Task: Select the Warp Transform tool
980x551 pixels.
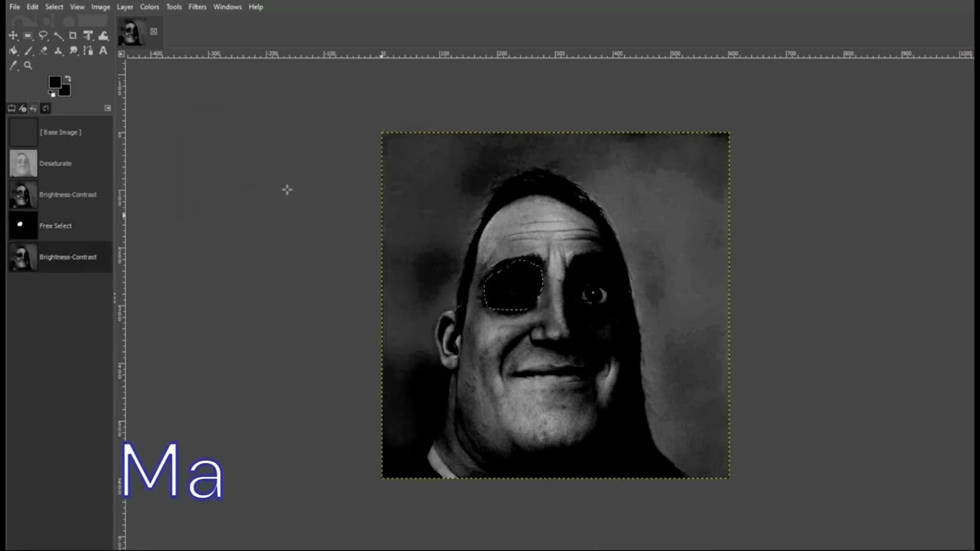Action: (103, 35)
